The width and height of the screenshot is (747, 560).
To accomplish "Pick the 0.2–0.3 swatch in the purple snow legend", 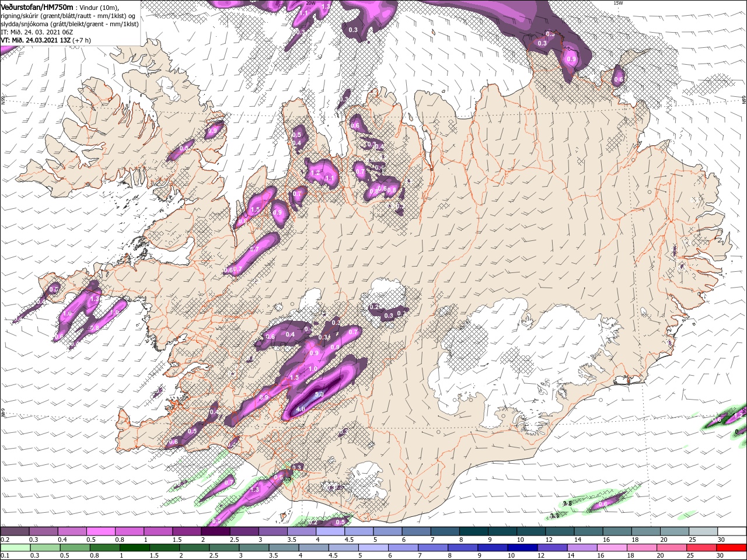I will click(15, 531).
